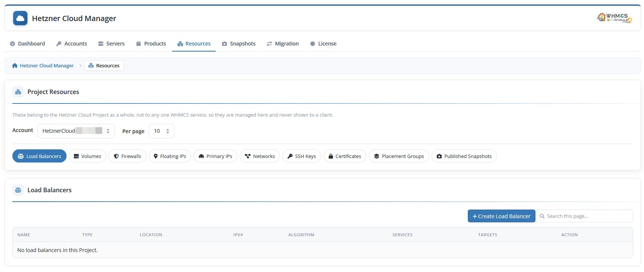This screenshot has width=644, height=272.
Task: Select the Resources tab
Action: point(194,44)
